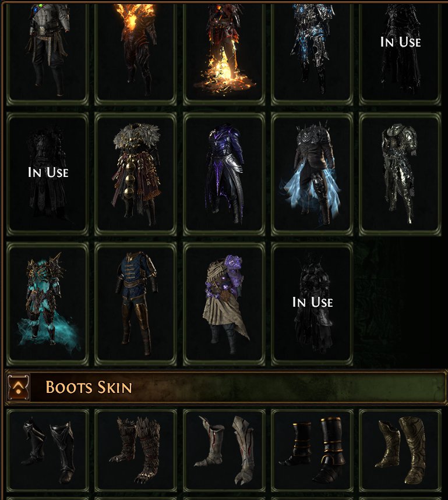The image size is (448, 500).
Task: Select the molten fire body armour skin
Action: point(136,52)
